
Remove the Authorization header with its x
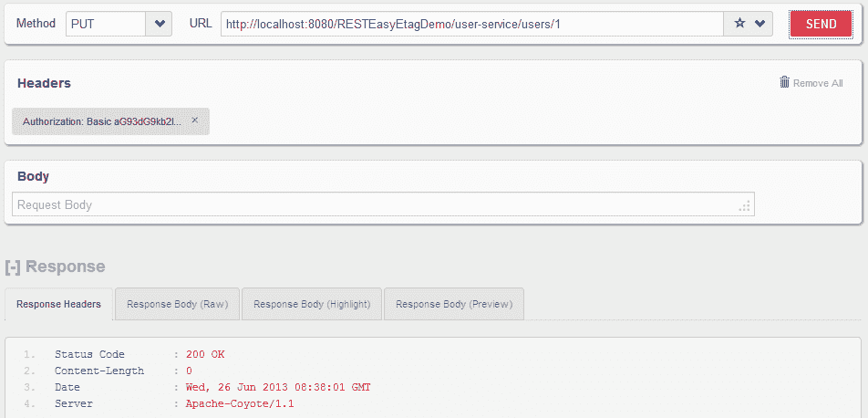coord(195,120)
